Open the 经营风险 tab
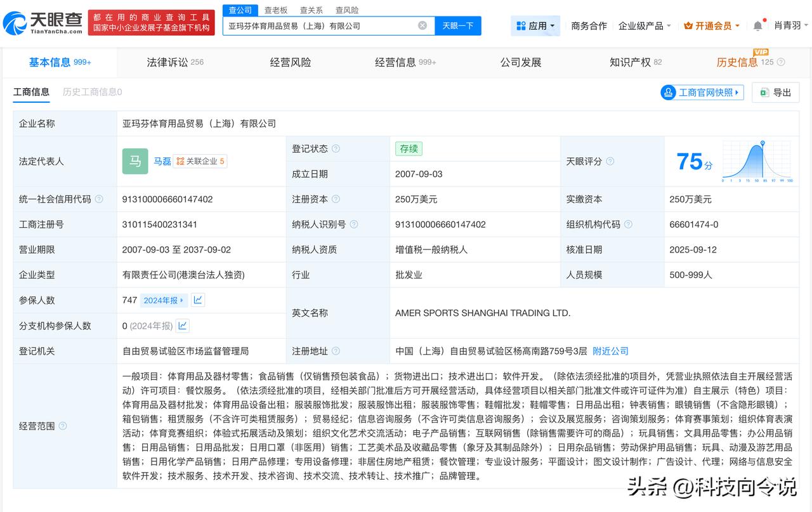Screen dimensions: 812x512 pyautogui.click(x=291, y=62)
